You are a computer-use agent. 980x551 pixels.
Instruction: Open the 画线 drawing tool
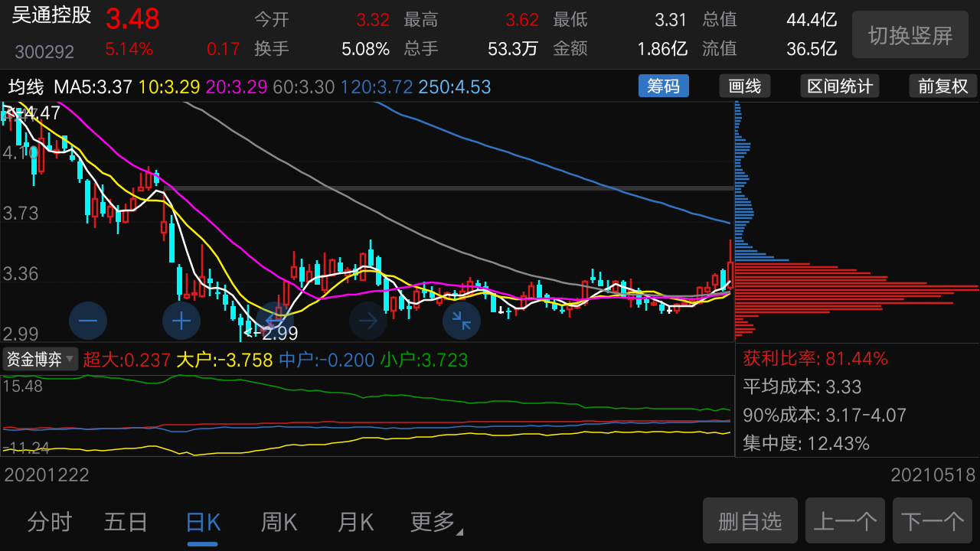[745, 86]
